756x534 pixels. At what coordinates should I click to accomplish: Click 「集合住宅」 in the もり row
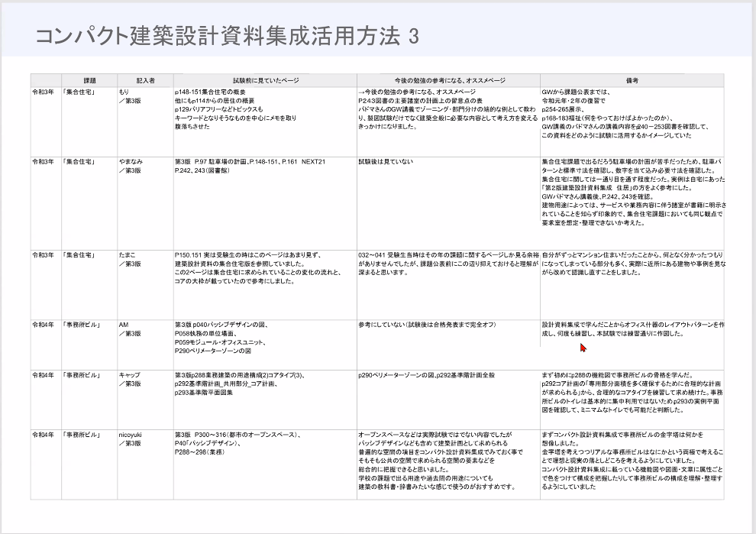click(x=79, y=92)
